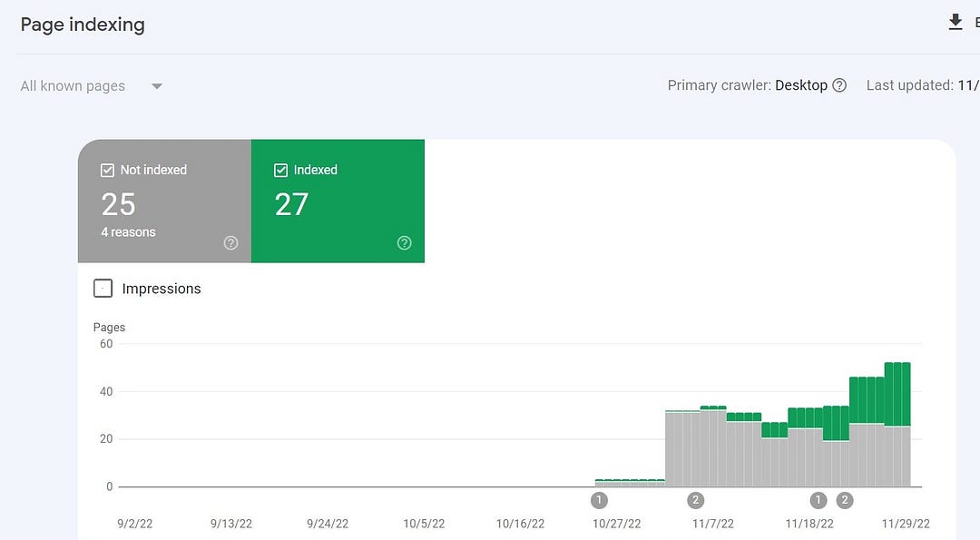Click the last annotation marker 2
This screenshot has height=540, width=980.
tap(845, 500)
